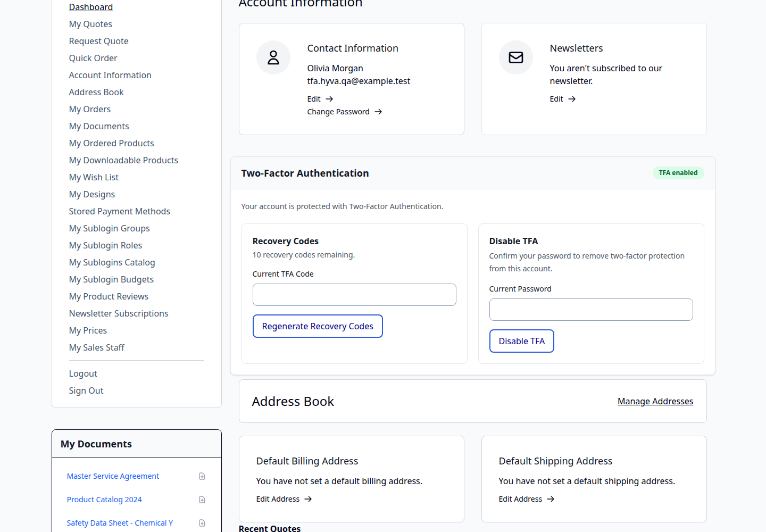The width and height of the screenshot is (766, 532).
Task: Click the newsletter envelope icon
Action: (x=516, y=57)
